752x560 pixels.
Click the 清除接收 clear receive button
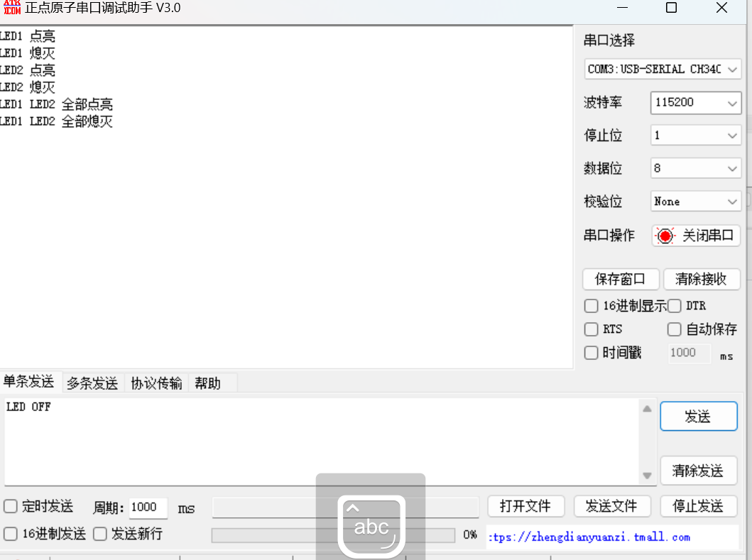[702, 279]
